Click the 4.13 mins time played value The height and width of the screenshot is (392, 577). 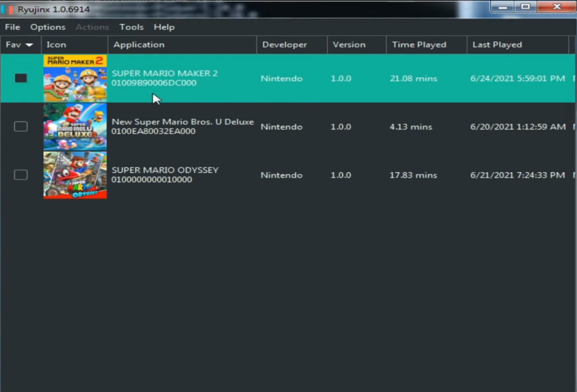pos(411,127)
